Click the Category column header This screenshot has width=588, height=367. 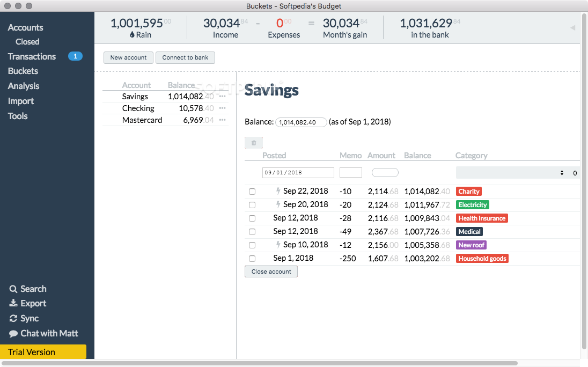click(472, 156)
